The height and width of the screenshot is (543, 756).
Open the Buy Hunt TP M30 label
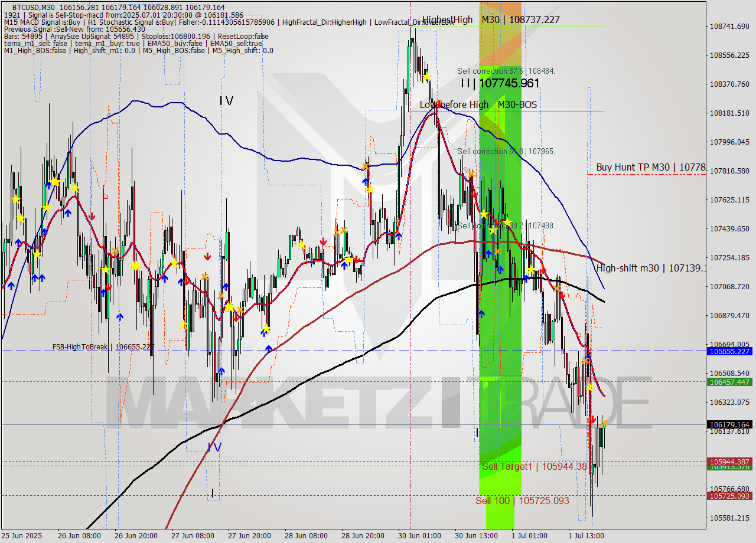[x=650, y=167]
